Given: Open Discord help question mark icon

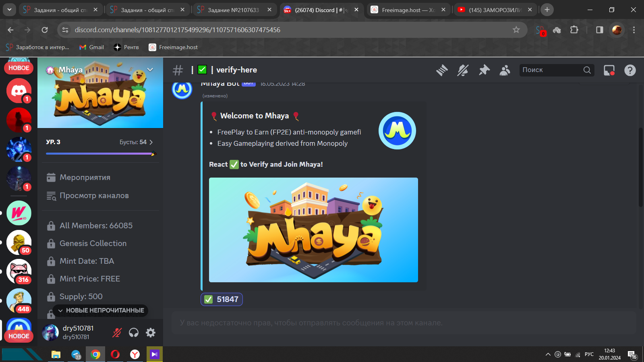Looking at the screenshot, I should (x=630, y=70).
